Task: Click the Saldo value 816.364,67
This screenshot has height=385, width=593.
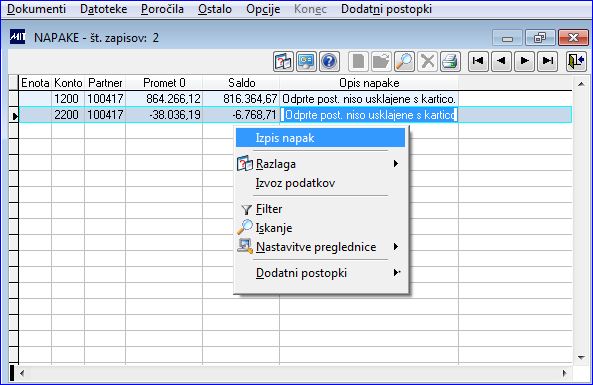Action: [x=241, y=99]
